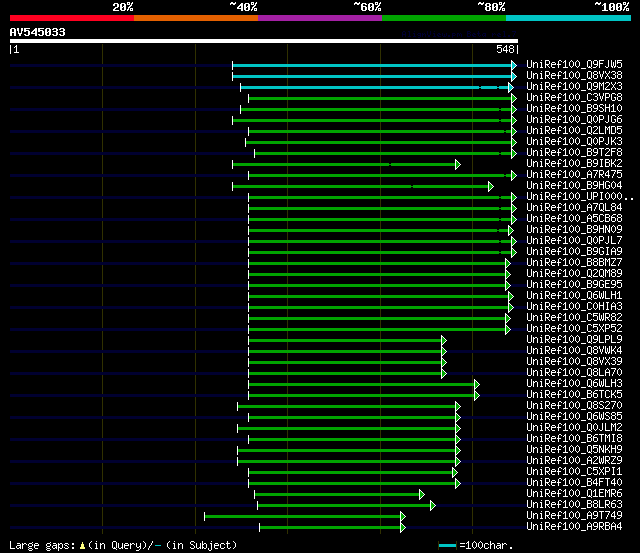
Task: Select the UniRef100_B6TMI8 label
Action: pyautogui.click(x=574, y=439)
